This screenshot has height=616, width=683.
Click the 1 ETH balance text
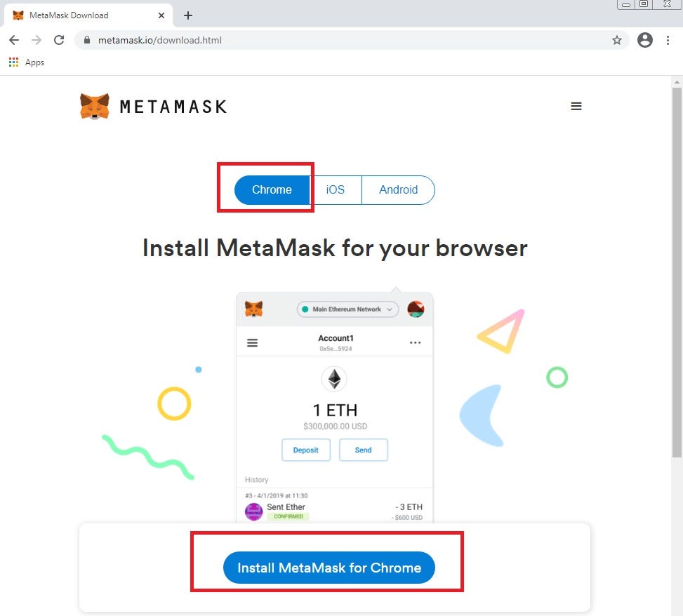click(x=335, y=410)
